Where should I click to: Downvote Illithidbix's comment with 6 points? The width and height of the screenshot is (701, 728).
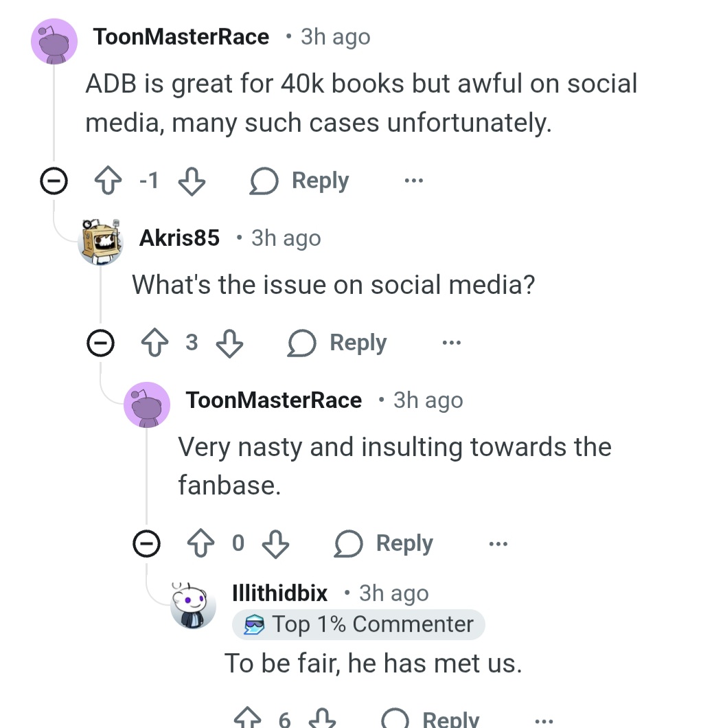pos(321,719)
